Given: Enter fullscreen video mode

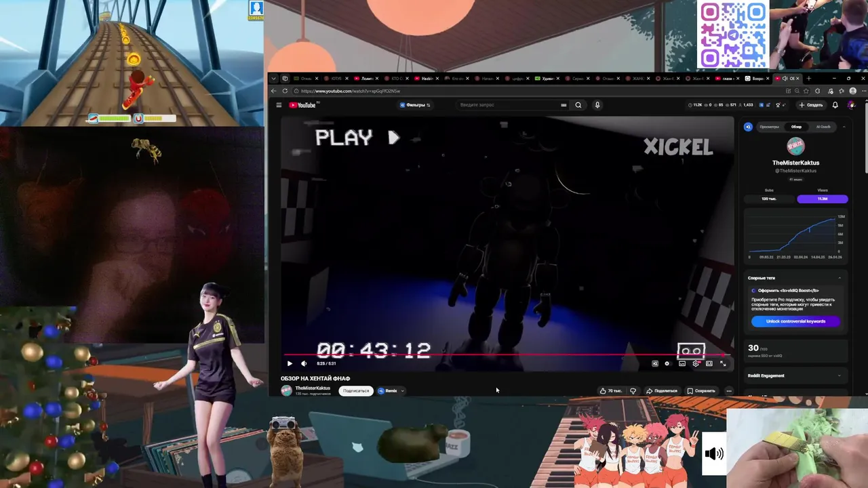Looking at the screenshot, I should pos(723,363).
